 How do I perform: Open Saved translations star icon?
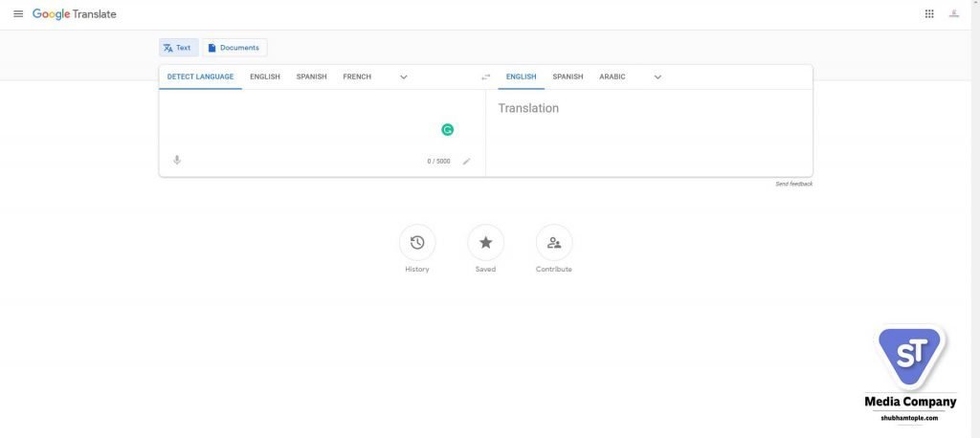(485, 243)
